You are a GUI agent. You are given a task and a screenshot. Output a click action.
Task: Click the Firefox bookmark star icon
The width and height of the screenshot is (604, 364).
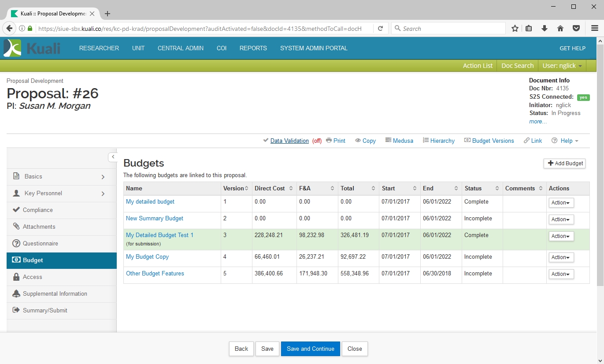pyautogui.click(x=515, y=29)
